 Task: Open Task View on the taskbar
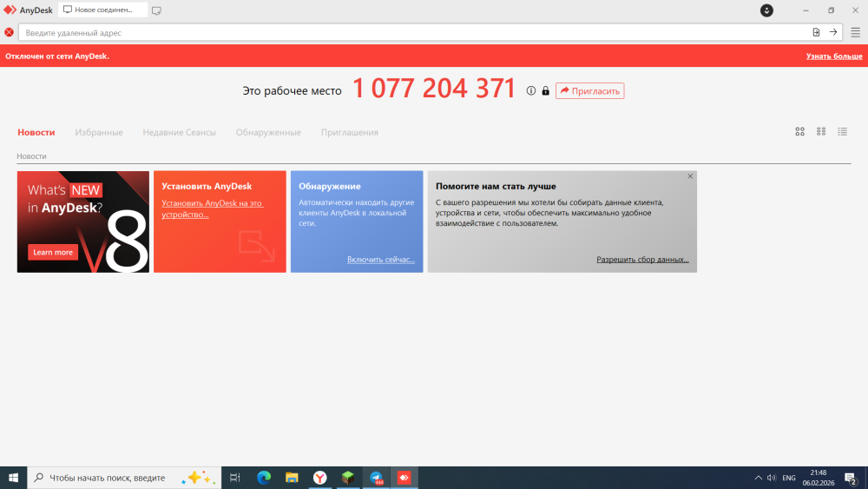pyautogui.click(x=234, y=478)
